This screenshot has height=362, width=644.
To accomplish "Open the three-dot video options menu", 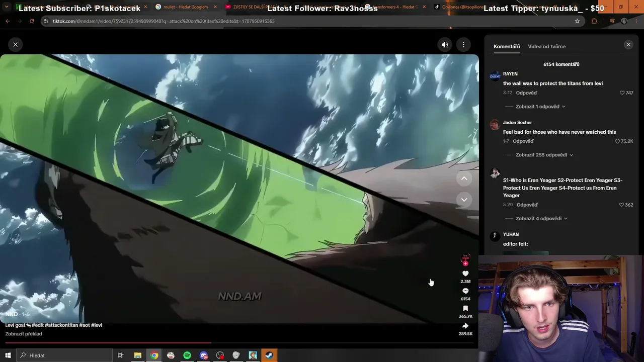I will point(463,45).
